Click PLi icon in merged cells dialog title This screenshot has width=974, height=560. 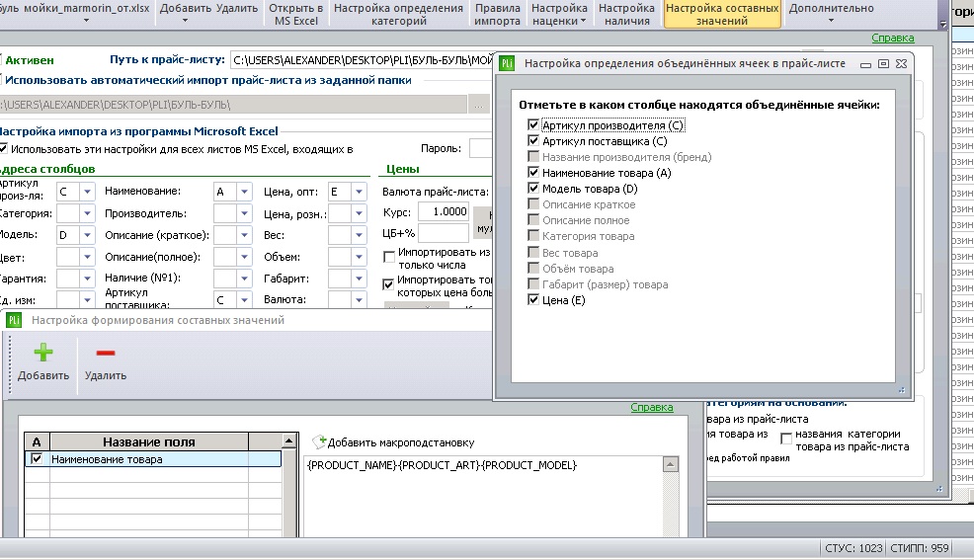(x=507, y=63)
